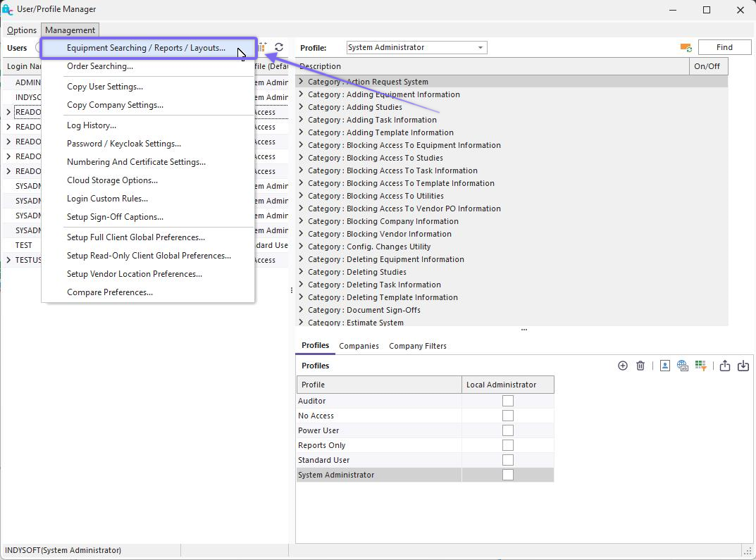Click the import download arrow icon
Image resolution: width=756 pixels, height=560 pixels.
743,366
